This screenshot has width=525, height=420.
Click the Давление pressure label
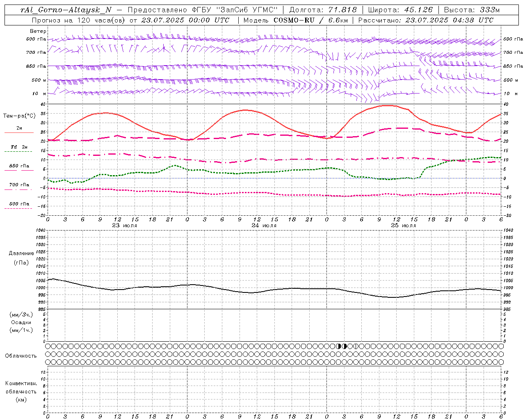[x=21, y=253]
